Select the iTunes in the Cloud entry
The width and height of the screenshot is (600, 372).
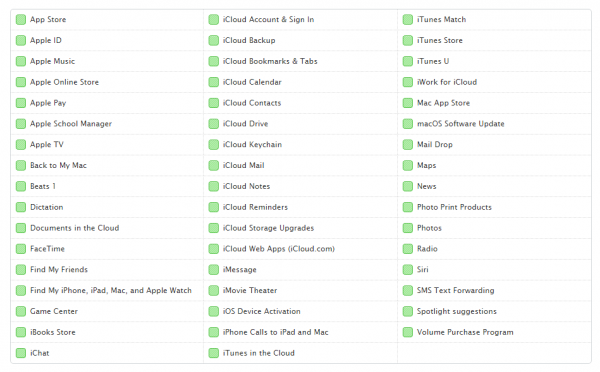tap(259, 353)
